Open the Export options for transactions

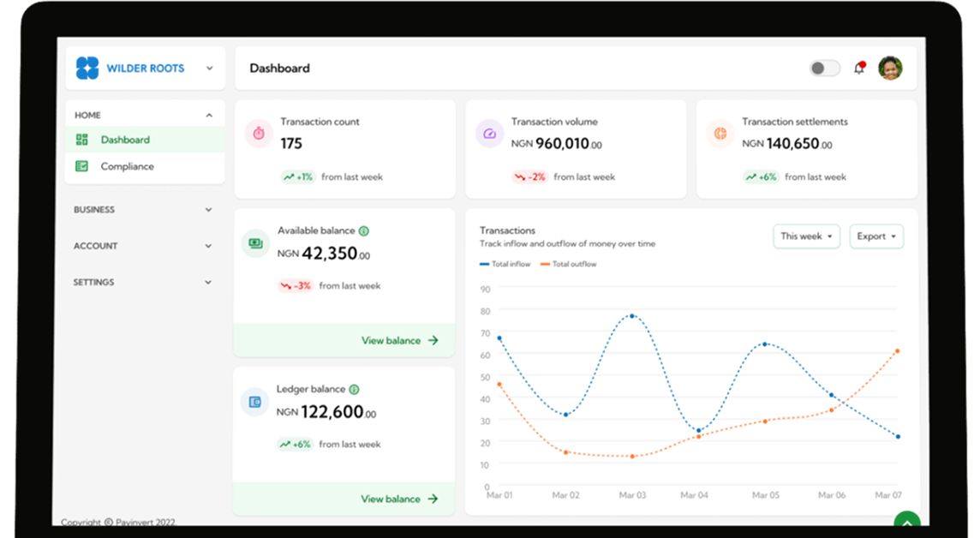(876, 236)
